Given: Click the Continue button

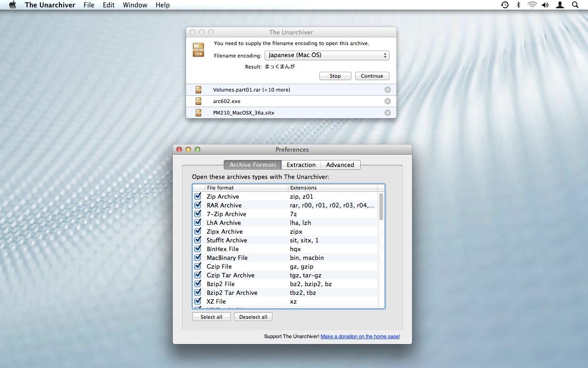Looking at the screenshot, I should (372, 76).
